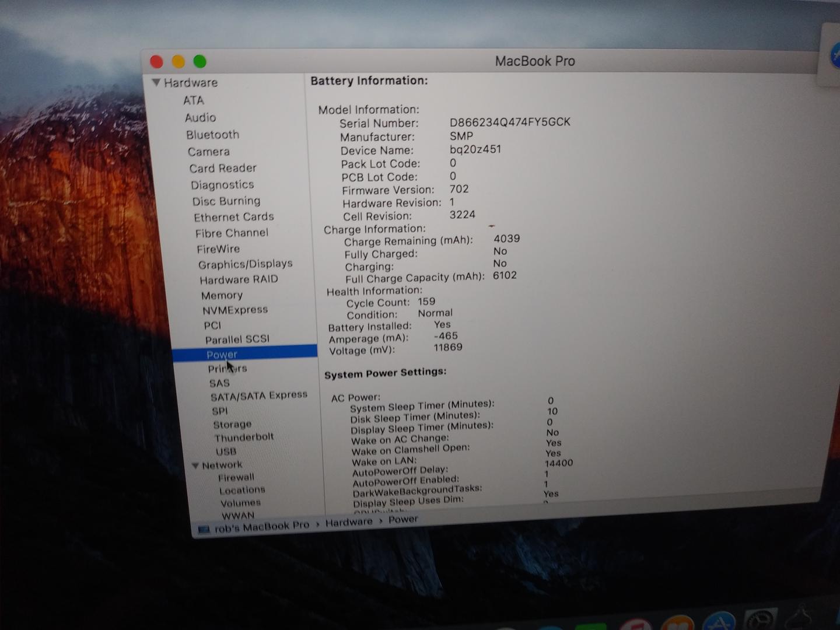Select Diagnostics in the sidebar
This screenshot has height=630, width=840.
(x=222, y=185)
